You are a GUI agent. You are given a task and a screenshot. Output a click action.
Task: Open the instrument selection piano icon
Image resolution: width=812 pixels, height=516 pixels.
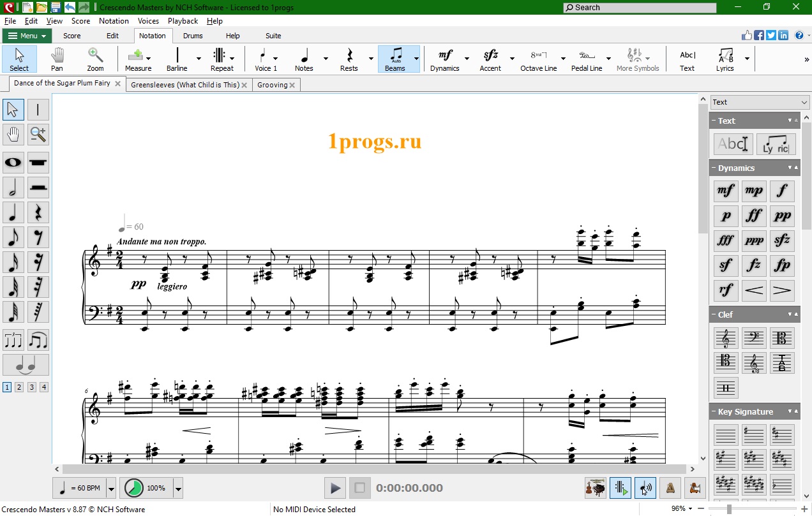[x=595, y=487]
